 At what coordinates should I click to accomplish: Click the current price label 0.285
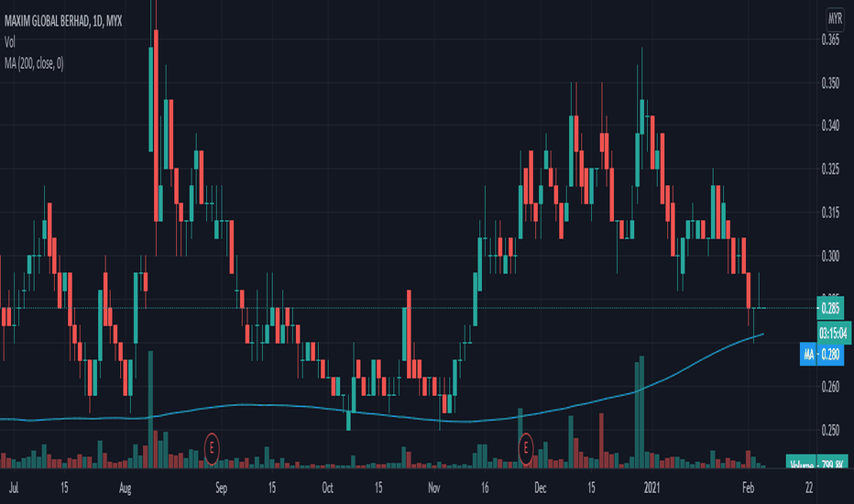click(x=830, y=309)
